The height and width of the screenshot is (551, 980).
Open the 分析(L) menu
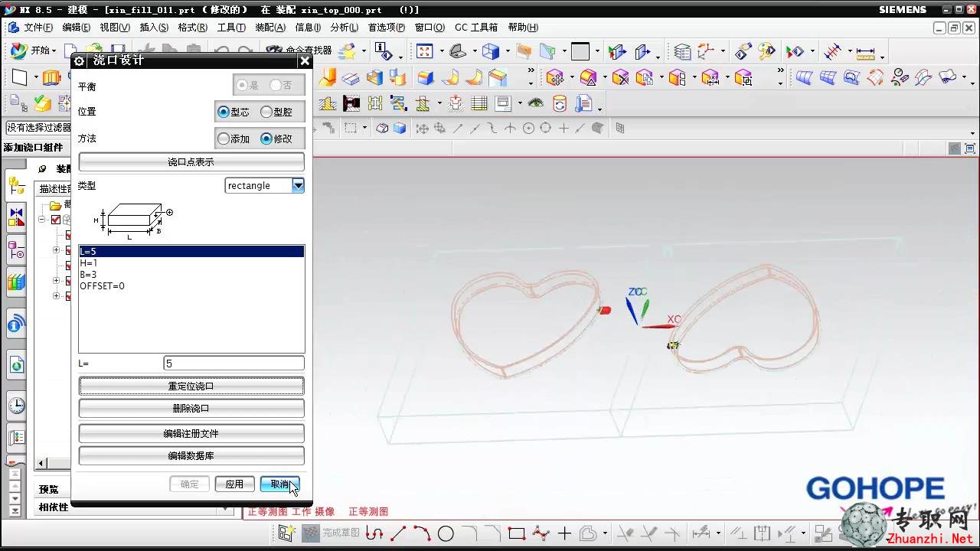(345, 28)
